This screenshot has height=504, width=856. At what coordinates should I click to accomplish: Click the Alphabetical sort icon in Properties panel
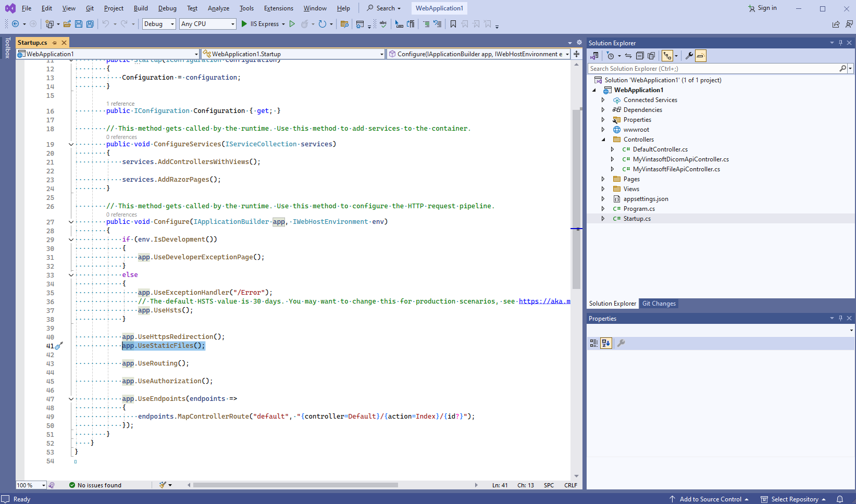click(x=605, y=343)
